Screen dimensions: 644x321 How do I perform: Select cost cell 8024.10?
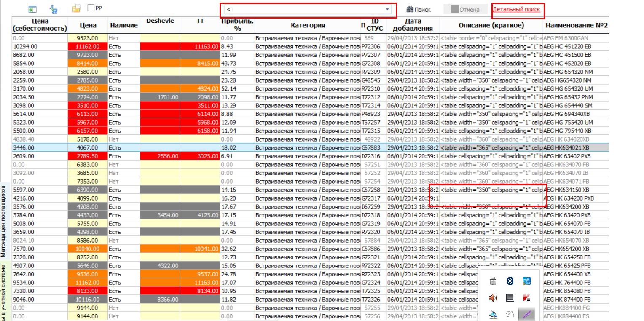pos(40,241)
